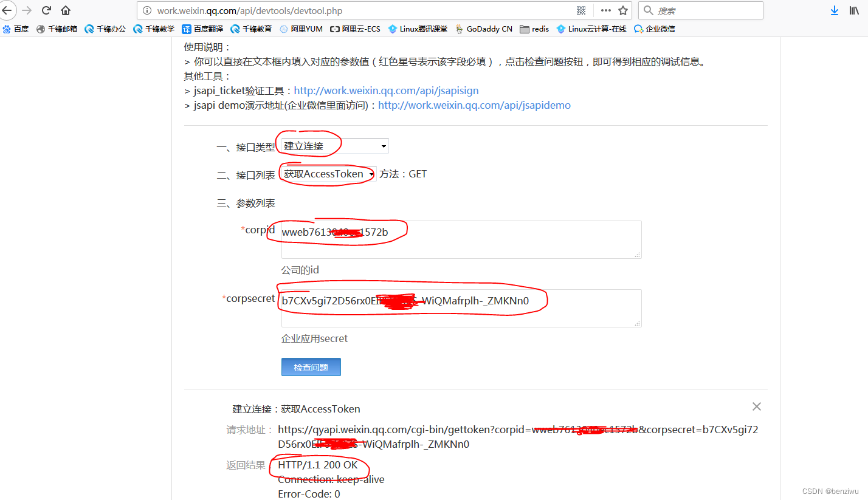This screenshot has width=868, height=500.
Task: Open the 千锋教育 bookmark
Action: (x=251, y=29)
